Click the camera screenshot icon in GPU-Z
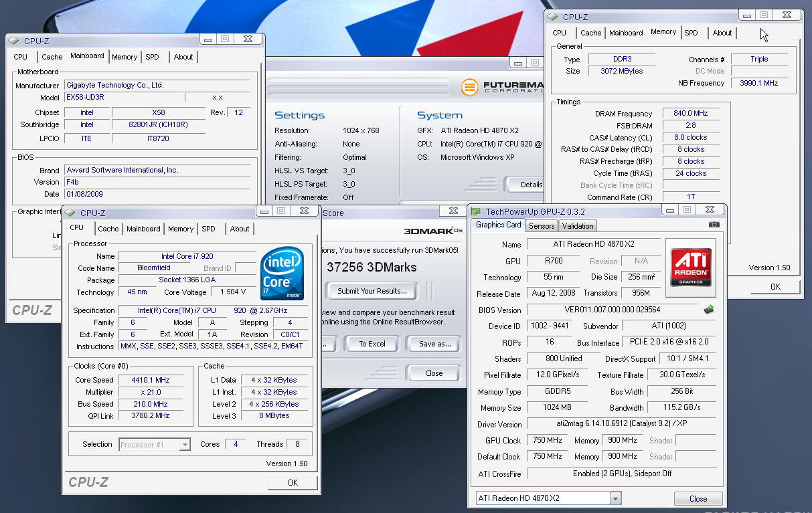812x513 pixels. (x=714, y=225)
